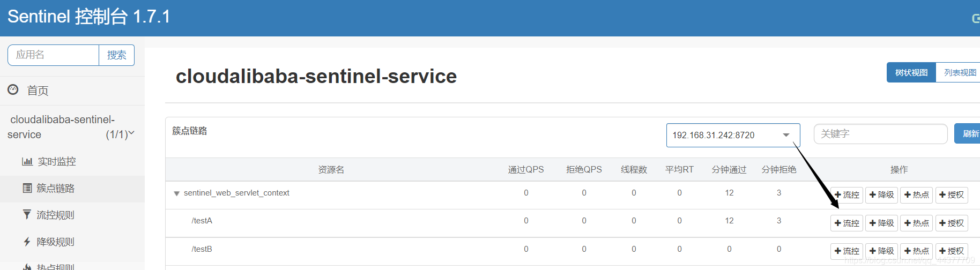Click the dashboard icon beside 首页

13,89
